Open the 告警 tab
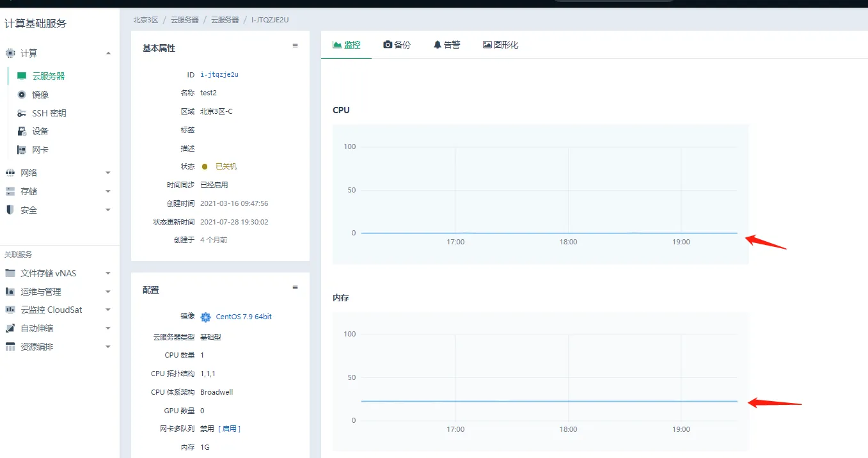The width and height of the screenshot is (868, 458). pyautogui.click(x=446, y=45)
